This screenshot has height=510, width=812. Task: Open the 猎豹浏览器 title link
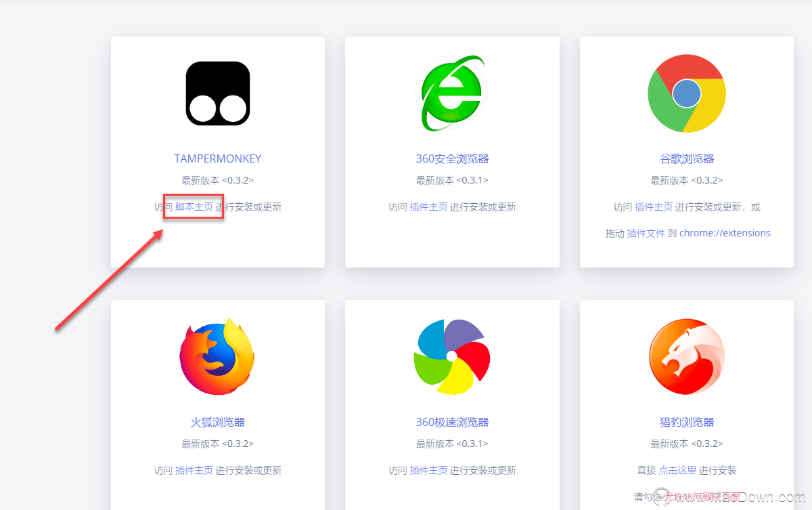[x=687, y=422]
